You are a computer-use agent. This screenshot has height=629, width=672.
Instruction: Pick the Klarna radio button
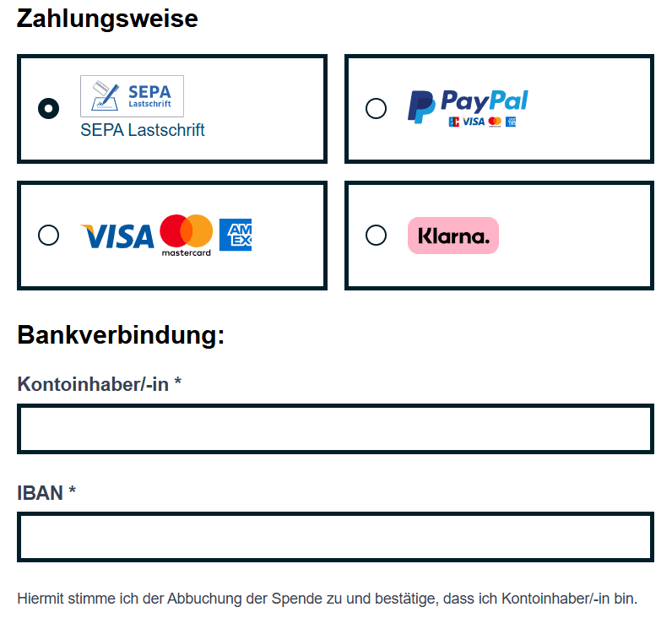click(376, 235)
